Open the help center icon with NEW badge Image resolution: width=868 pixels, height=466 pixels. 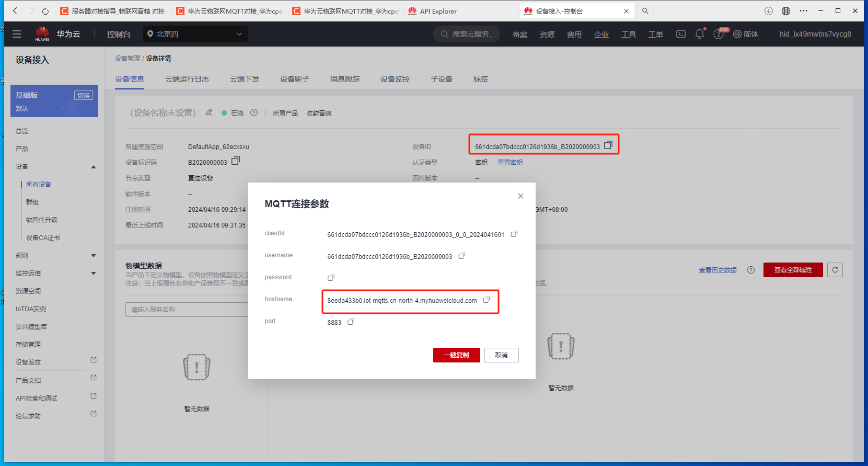coord(719,34)
